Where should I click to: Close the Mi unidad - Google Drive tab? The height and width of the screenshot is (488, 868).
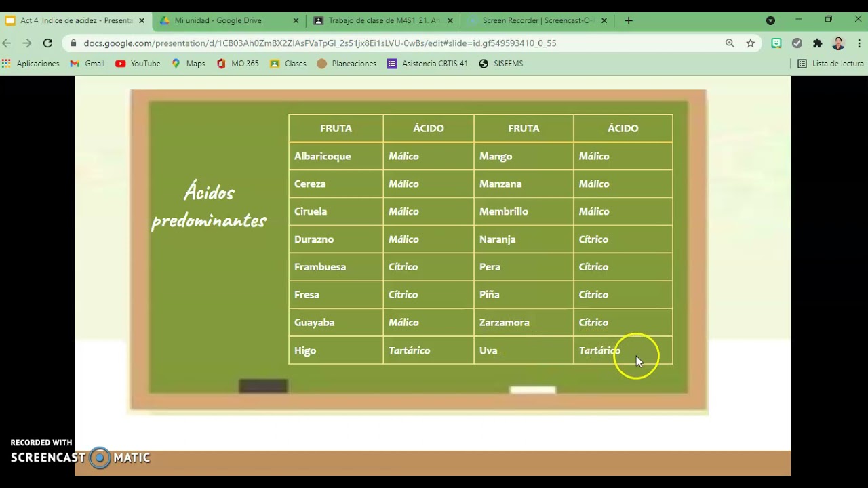point(296,20)
